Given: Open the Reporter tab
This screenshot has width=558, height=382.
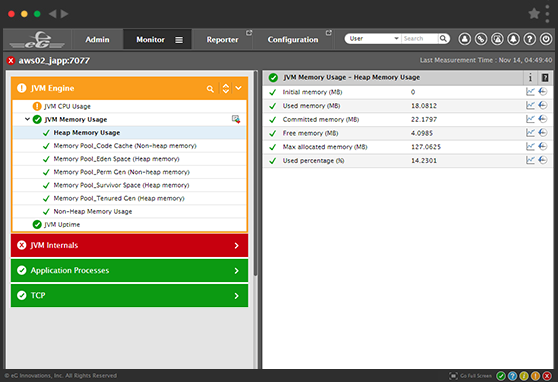Looking at the screenshot, I should tap(222, 40).
